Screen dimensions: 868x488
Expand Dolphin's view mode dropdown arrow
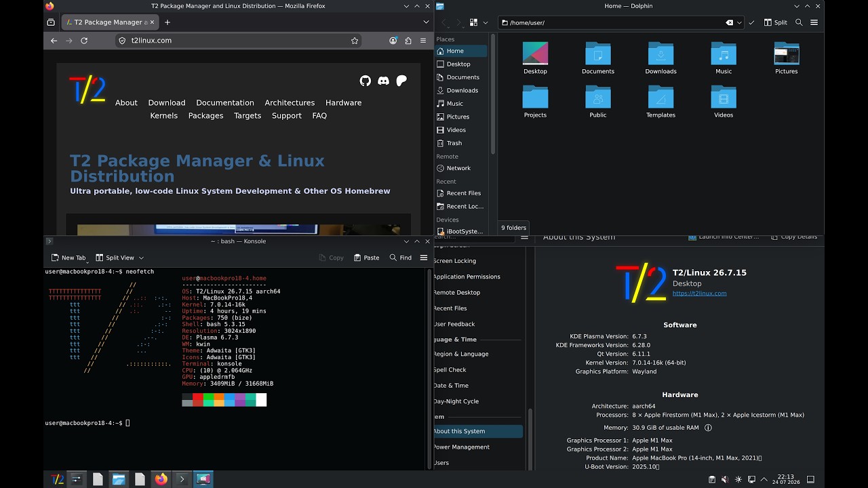click(x=486, y=22)
